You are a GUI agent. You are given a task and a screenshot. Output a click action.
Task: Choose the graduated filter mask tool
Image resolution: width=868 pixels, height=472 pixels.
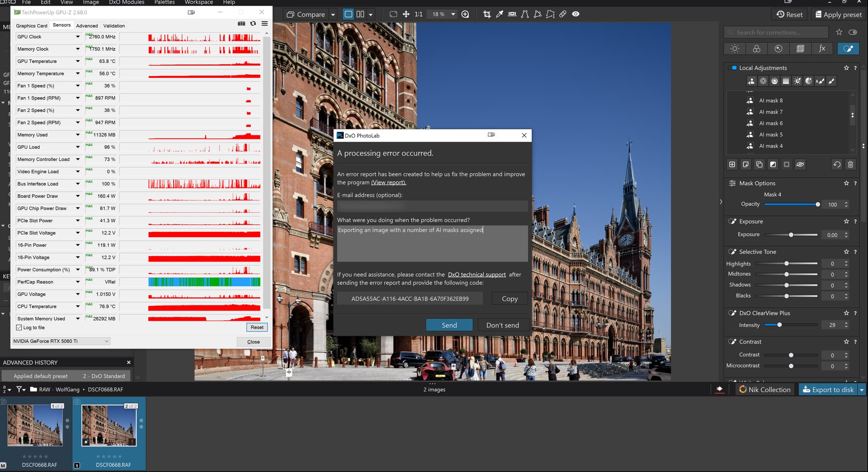786,81
